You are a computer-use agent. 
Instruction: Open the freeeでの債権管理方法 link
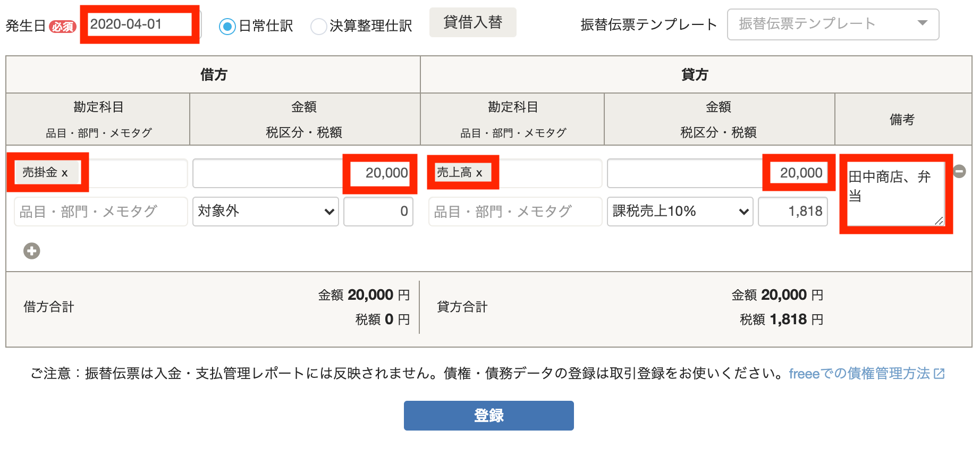point(859,374)
